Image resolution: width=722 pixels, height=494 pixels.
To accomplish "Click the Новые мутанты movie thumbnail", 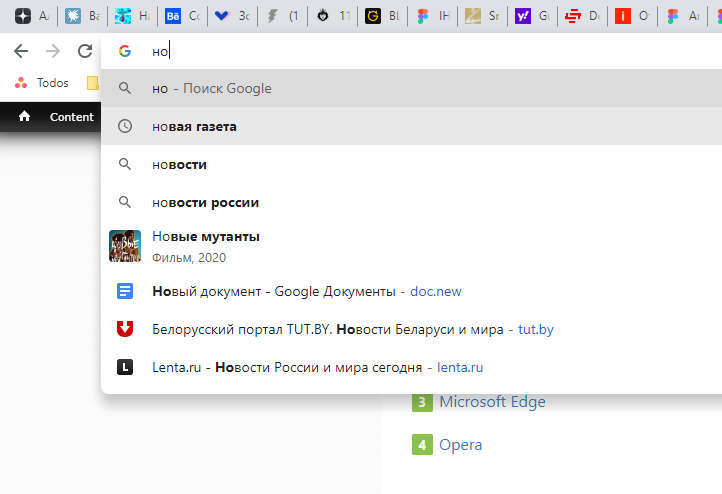I will (x=125, y=246).
